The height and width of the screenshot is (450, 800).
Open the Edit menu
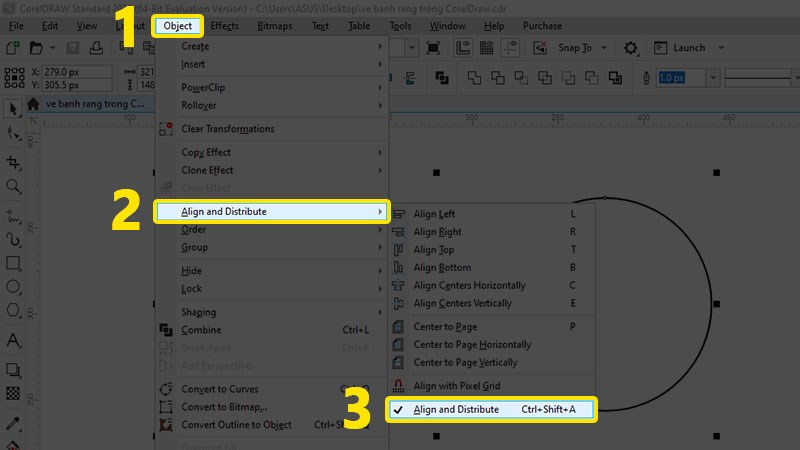click(49, 26)
